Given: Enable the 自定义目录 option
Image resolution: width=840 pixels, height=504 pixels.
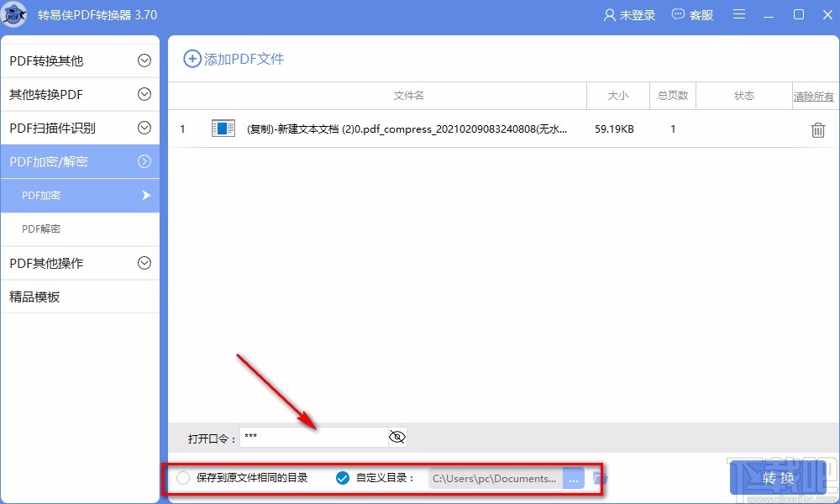Looking at the screenshot, I should (342, 477).
